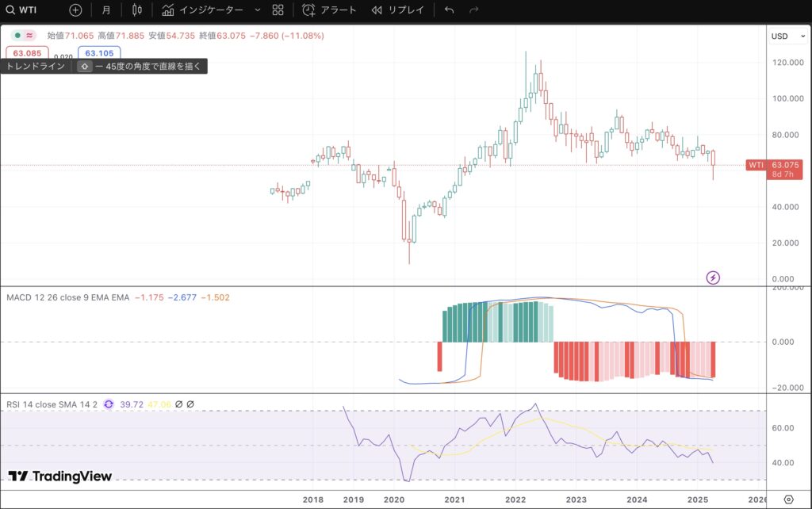
Task: Click the ≈ data indicator icon
Action: coord(29,35)
